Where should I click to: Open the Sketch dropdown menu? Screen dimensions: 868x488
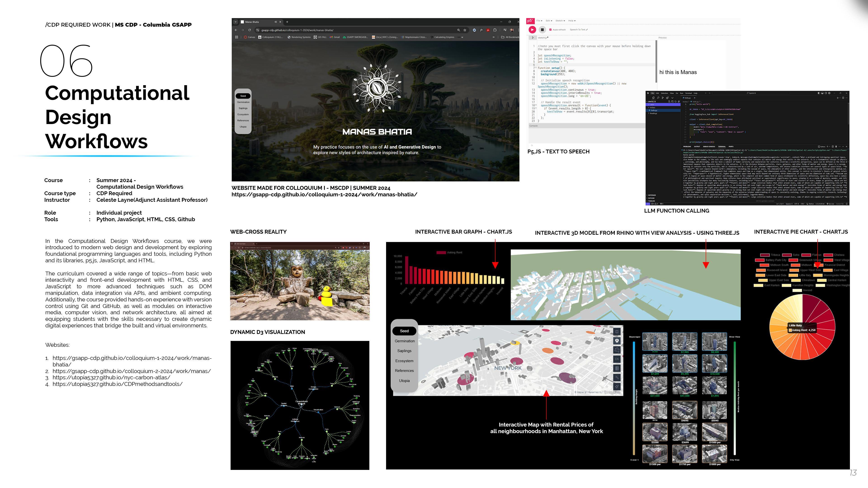point(560,21)
